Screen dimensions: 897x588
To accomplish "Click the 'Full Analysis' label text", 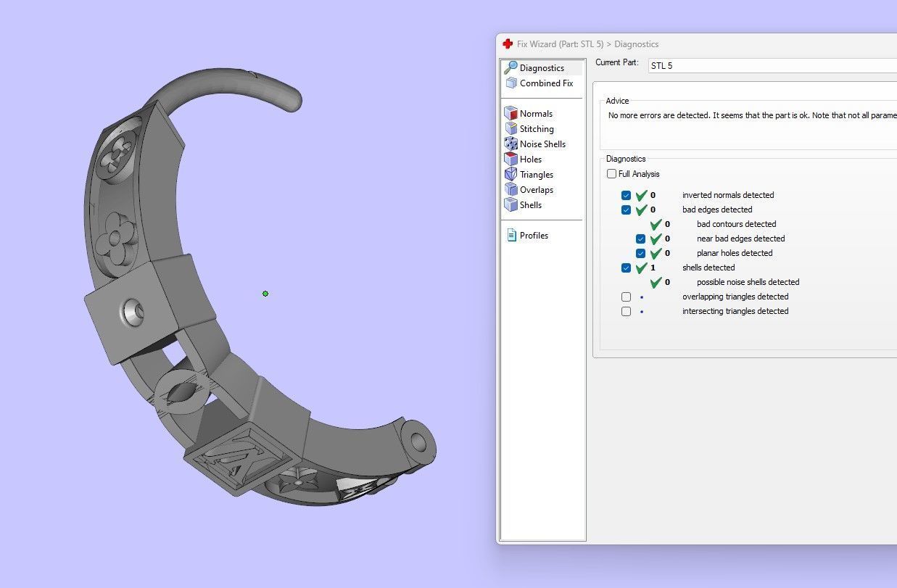I will (639, 174).
